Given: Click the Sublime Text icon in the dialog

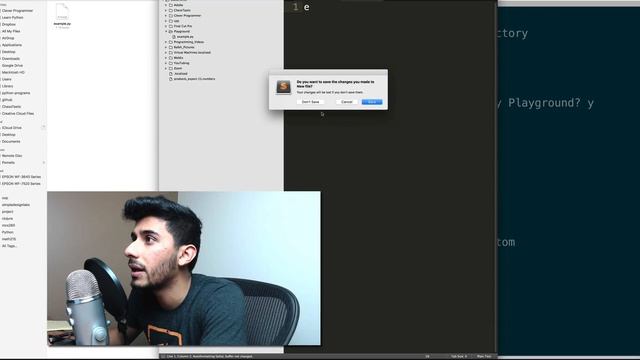Looking at the screenshot, I should 283,87.
